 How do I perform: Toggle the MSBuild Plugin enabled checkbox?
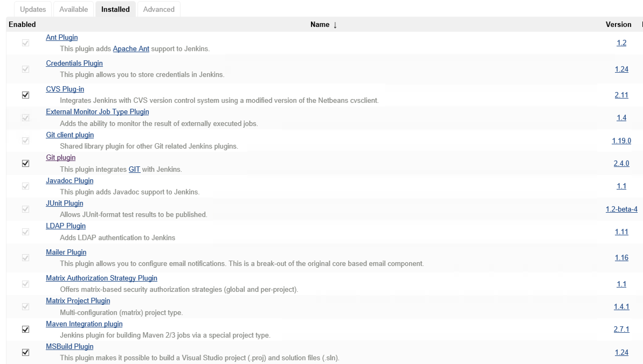[x=26, y=352]
